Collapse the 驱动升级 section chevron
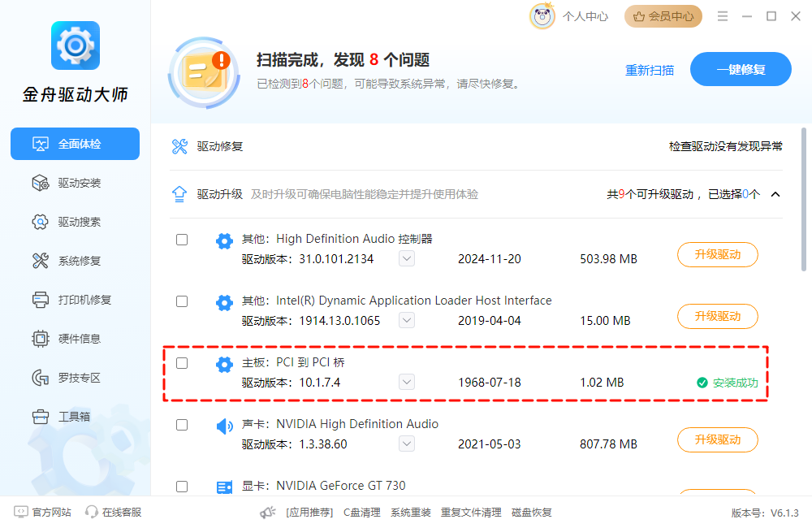 click(x=775, y=194)
